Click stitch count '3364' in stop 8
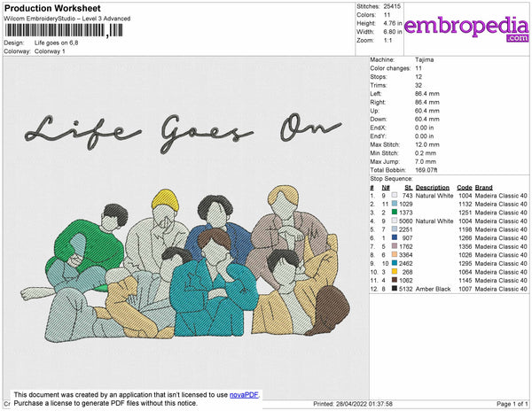Screen dimensions: 532x411 coord(406,255)
